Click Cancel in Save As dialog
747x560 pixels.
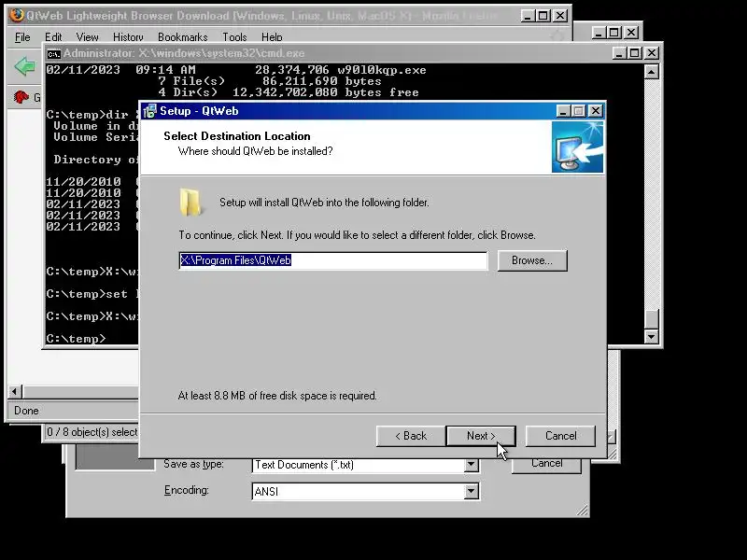(x=546, y=464)
